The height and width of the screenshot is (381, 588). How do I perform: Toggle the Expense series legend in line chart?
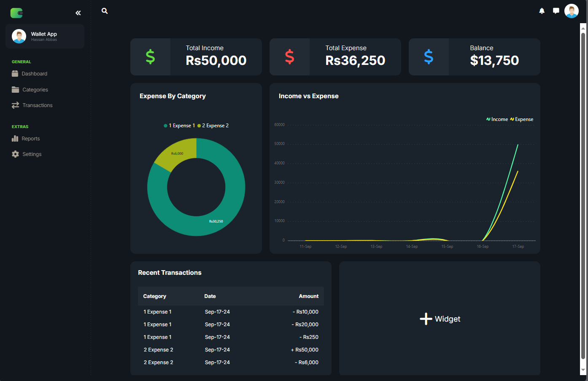pyautogui.click(x=522, y=119)
